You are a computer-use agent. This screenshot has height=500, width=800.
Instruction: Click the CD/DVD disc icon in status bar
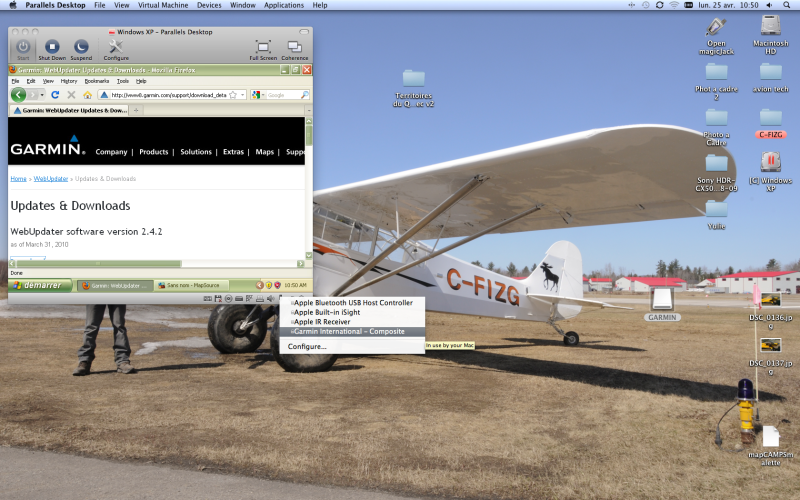click(x=229, y=298)
